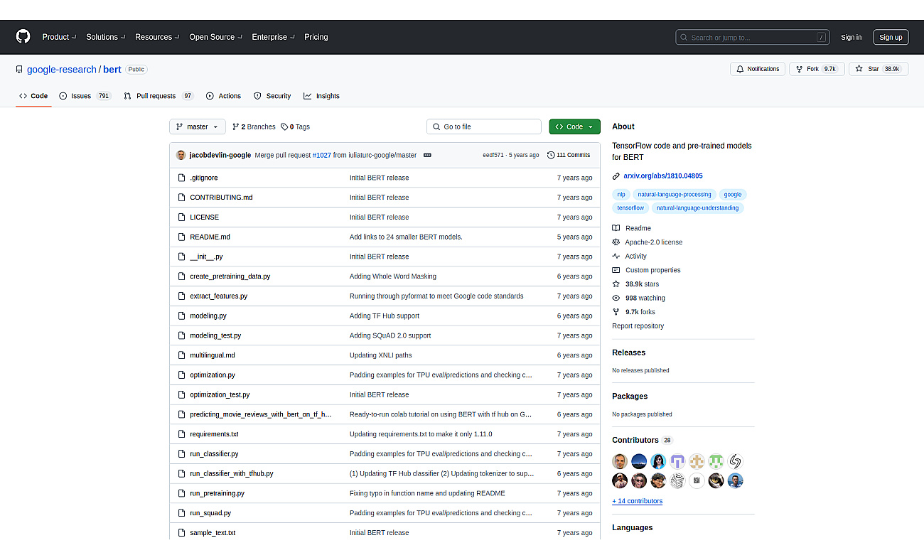Expand commit message ellipsis button

[x=427, y=155]
